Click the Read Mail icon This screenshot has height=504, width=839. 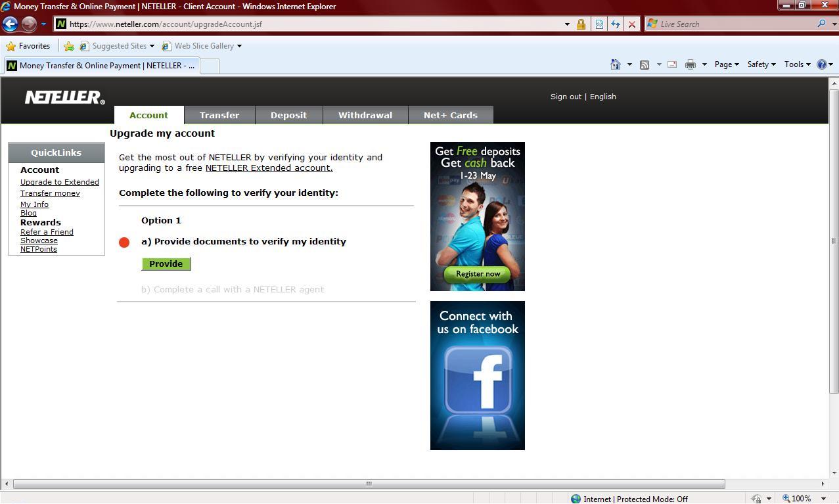tap(672, 64)
